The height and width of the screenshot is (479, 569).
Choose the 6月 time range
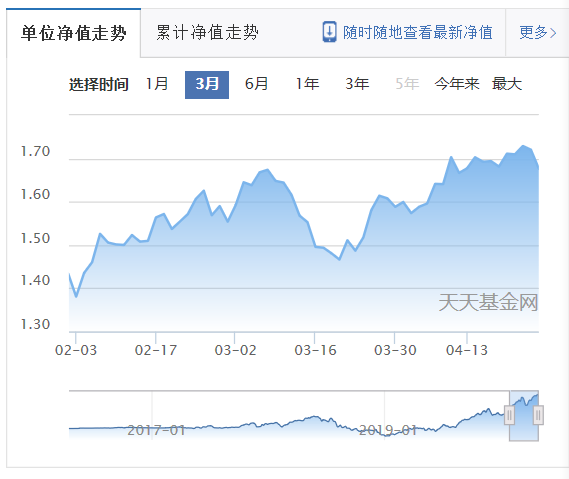(256, 84)
